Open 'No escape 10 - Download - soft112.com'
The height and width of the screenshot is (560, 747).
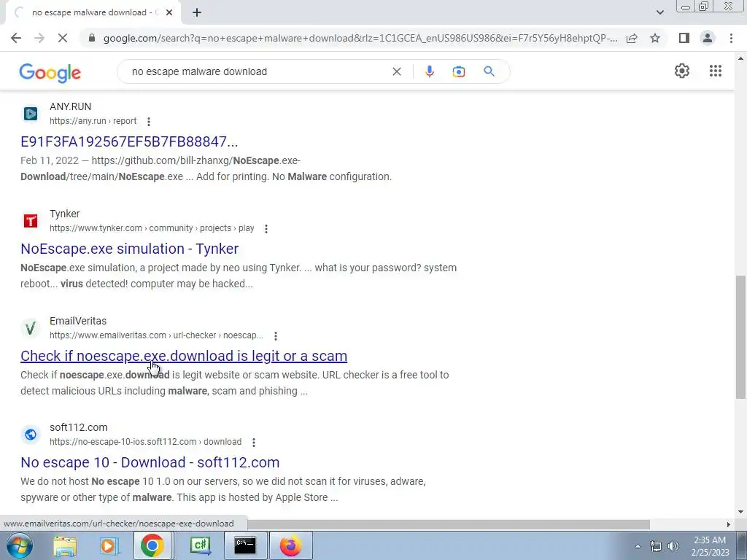(x=150, y=462)
